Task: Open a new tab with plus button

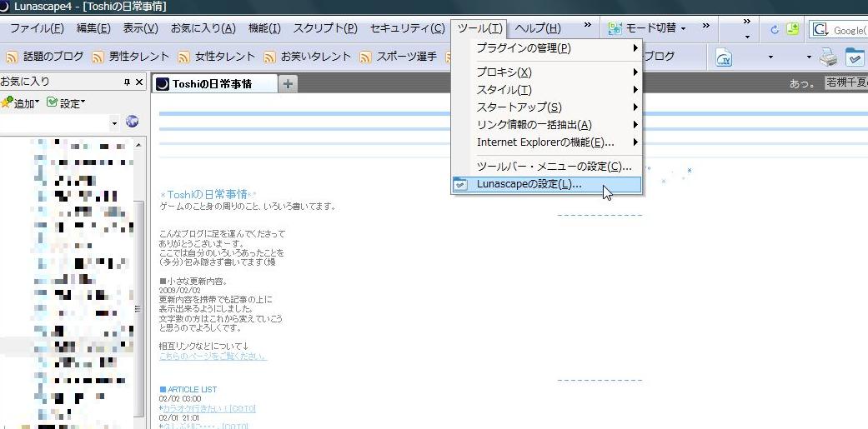Action: pyautogui.click(x=288, y=84)
